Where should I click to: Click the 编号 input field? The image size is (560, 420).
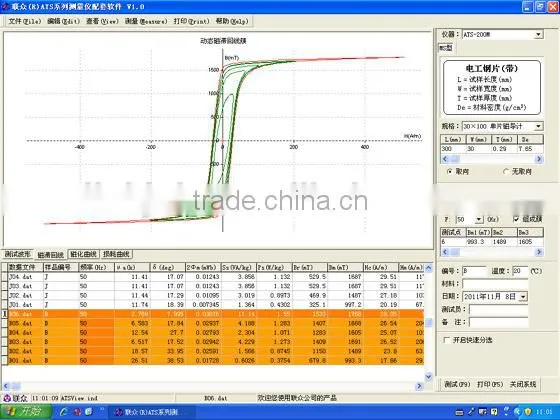coord(474,271)
